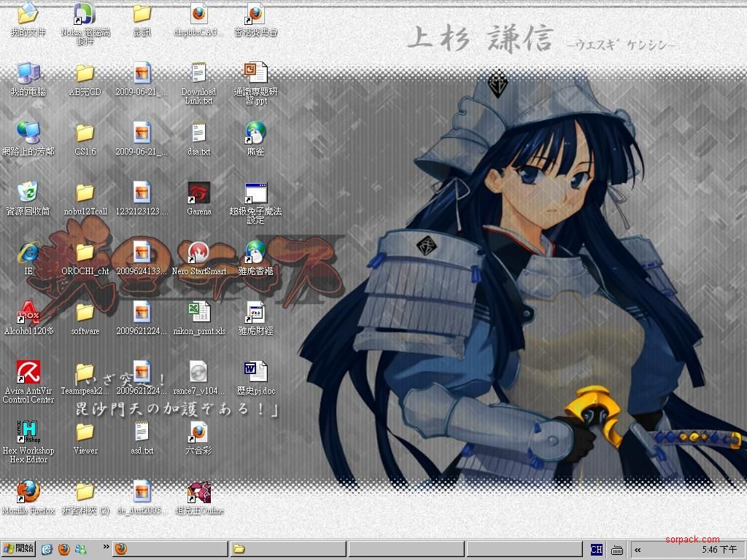Select the 通識專題研習.ppt presentation
The image size is (747, 560).
(255, 74)
